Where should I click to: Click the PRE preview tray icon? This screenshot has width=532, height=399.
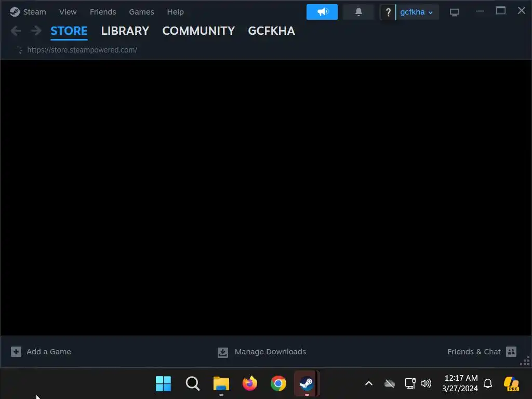coord(511,384)
